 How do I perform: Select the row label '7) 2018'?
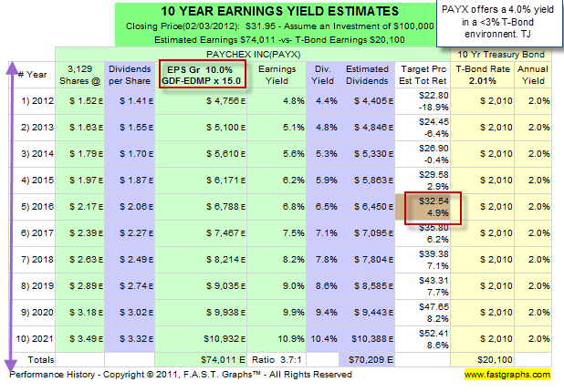click(37, 260)
